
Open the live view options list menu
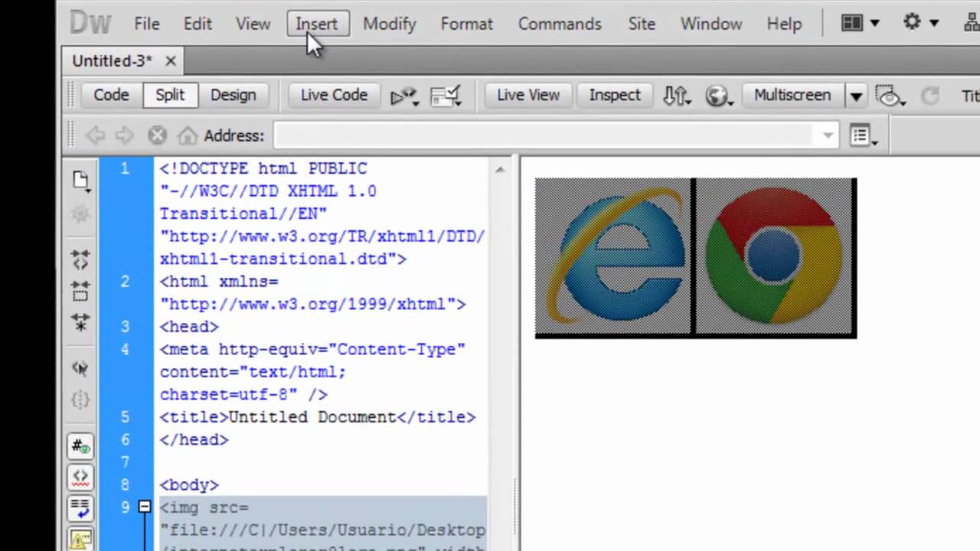[x=864, y=136]
